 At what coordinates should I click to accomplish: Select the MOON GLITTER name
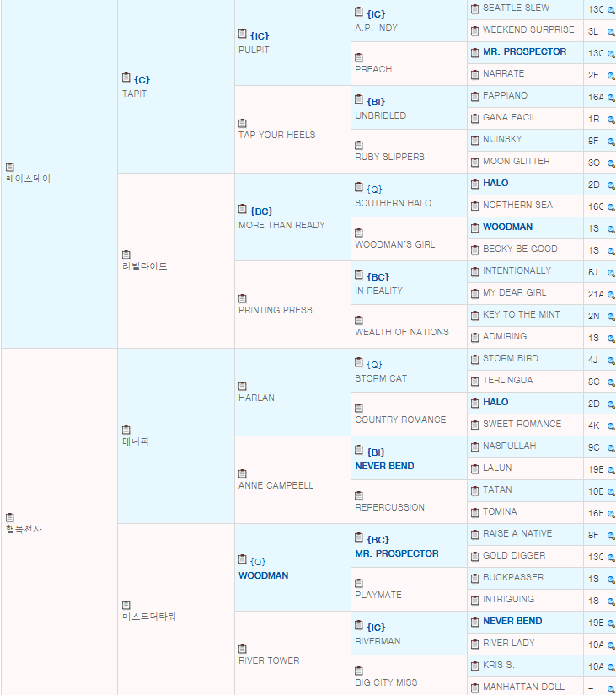pos(517,162)
